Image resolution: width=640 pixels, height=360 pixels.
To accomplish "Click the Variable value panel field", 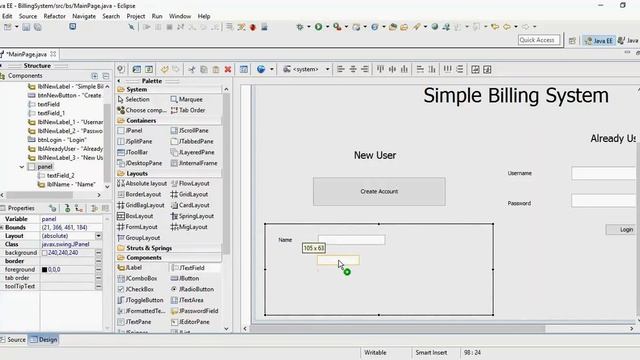I will pos(71,219).
